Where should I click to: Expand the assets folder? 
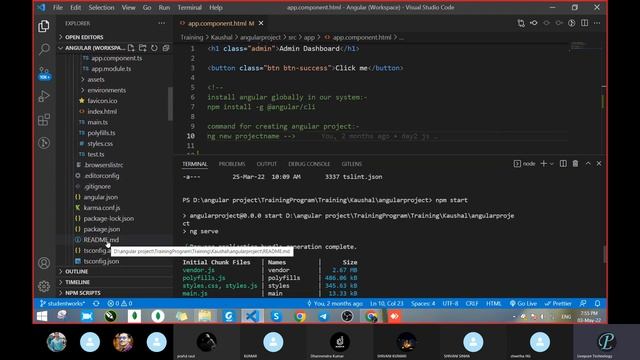[x=96, y=79]
